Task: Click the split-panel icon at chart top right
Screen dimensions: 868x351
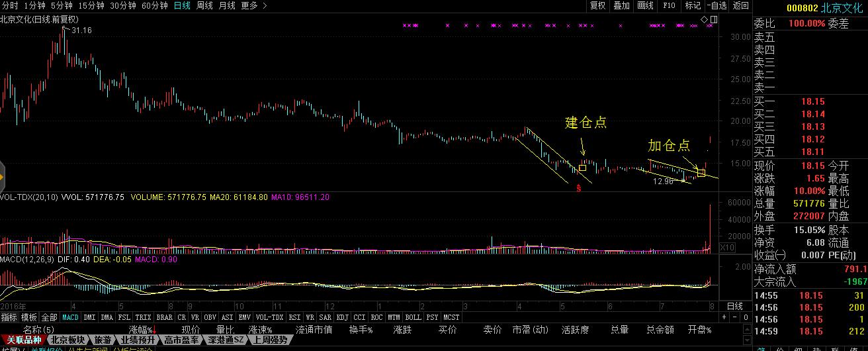Action: coord(713,18)
